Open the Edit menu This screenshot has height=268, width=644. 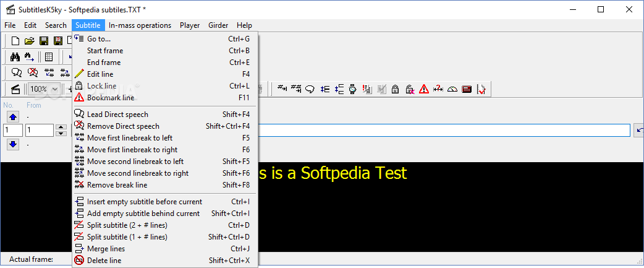[30, 25]
